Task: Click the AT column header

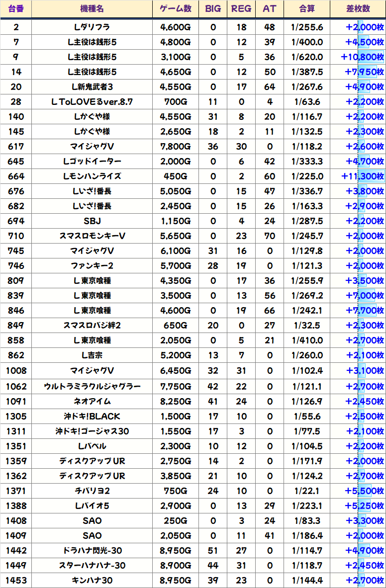Action: coord(269,9)
